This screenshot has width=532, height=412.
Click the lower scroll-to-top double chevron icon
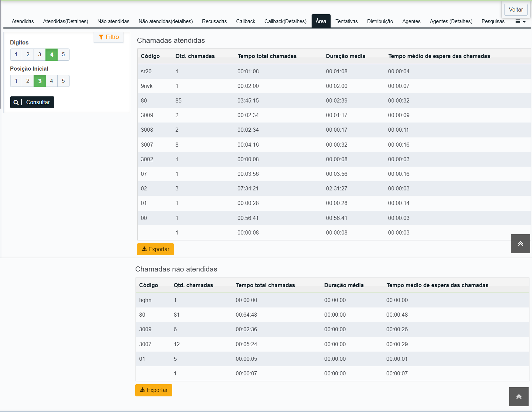click(519, 397)
